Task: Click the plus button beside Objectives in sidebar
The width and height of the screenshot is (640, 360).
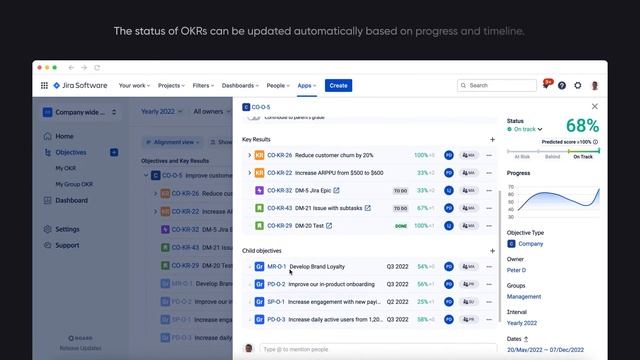Action: click(114, 152)
